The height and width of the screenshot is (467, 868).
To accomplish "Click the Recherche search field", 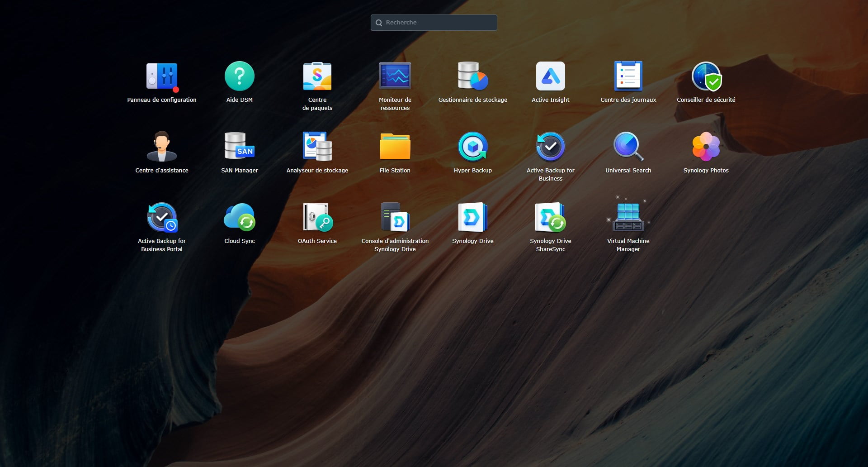I will point(434,23).
